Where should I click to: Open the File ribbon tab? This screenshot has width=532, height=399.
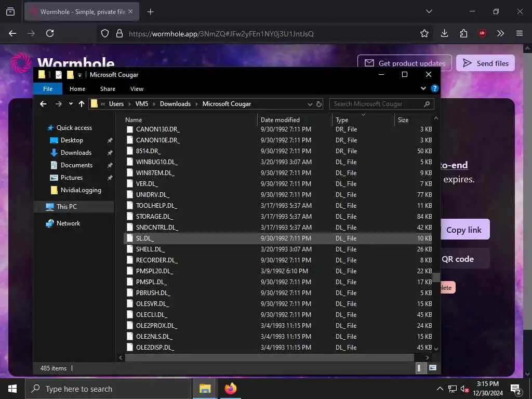[x=48, y=88]
